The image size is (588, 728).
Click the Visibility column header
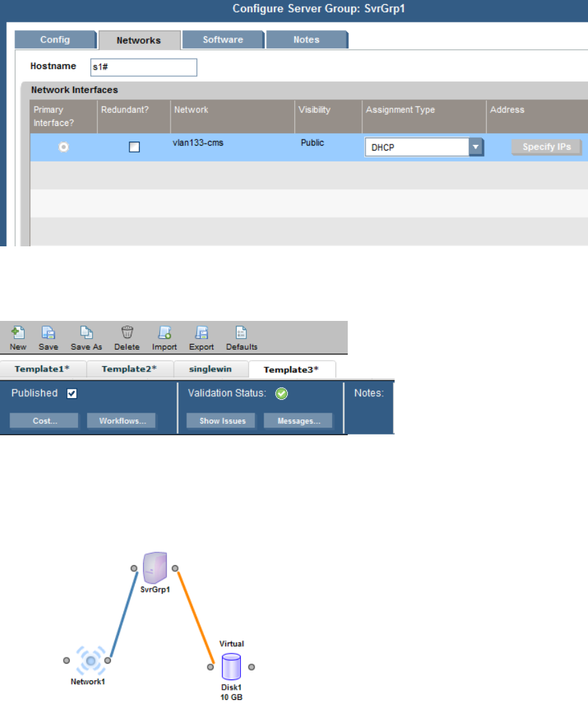coord(329,116)
